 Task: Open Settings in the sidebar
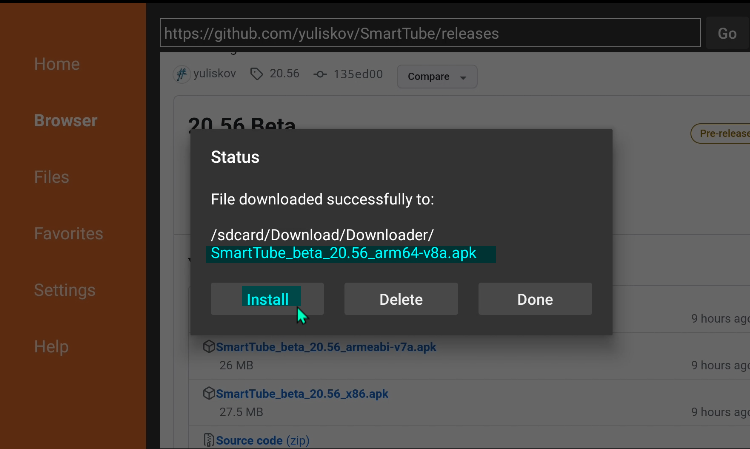coord(65,290)
